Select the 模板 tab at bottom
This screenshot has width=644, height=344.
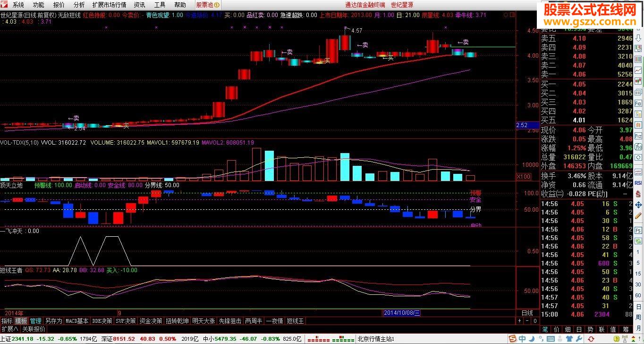pos(21,321)
